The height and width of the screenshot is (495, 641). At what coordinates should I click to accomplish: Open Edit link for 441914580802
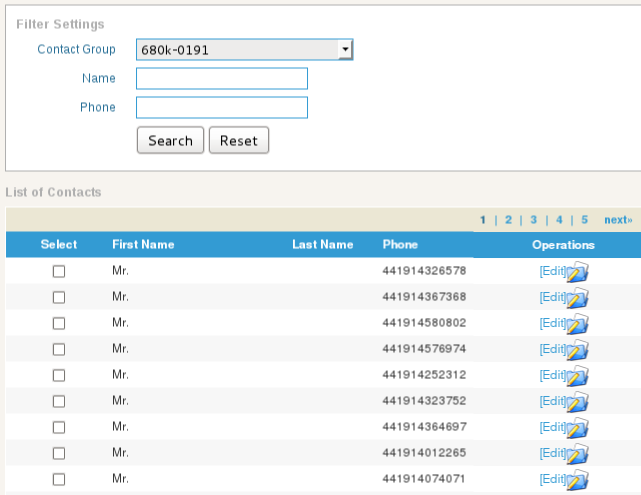(x=553, y=323)
